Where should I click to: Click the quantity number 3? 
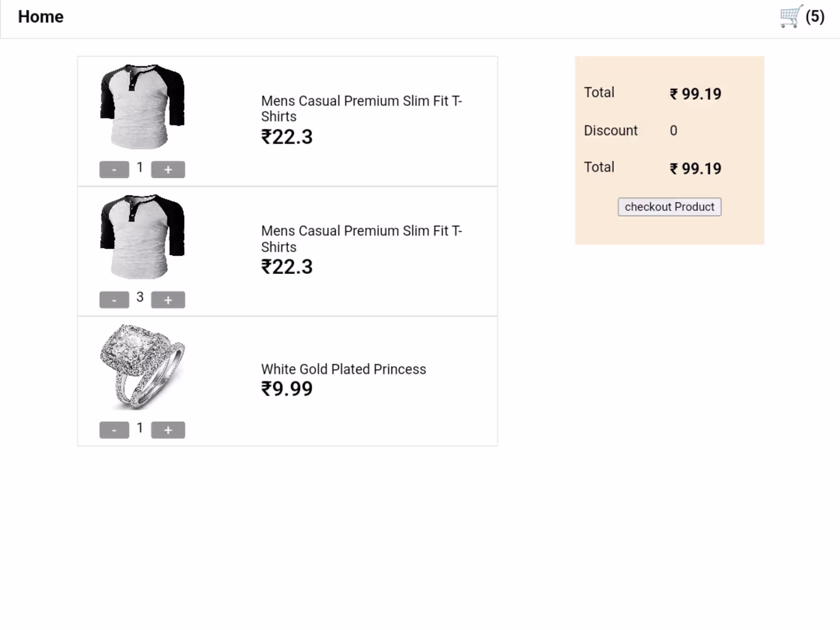[x=140, y=297]
